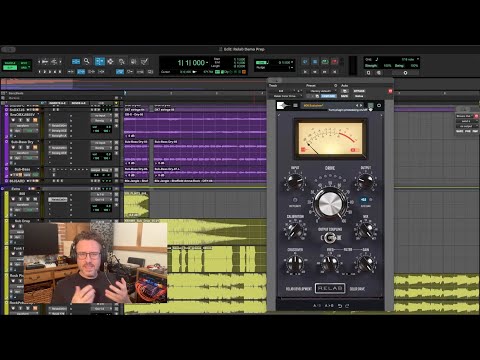Click the RELAB logo badge
This screenshot has width=480, height=360.
[x=330, y=288]
